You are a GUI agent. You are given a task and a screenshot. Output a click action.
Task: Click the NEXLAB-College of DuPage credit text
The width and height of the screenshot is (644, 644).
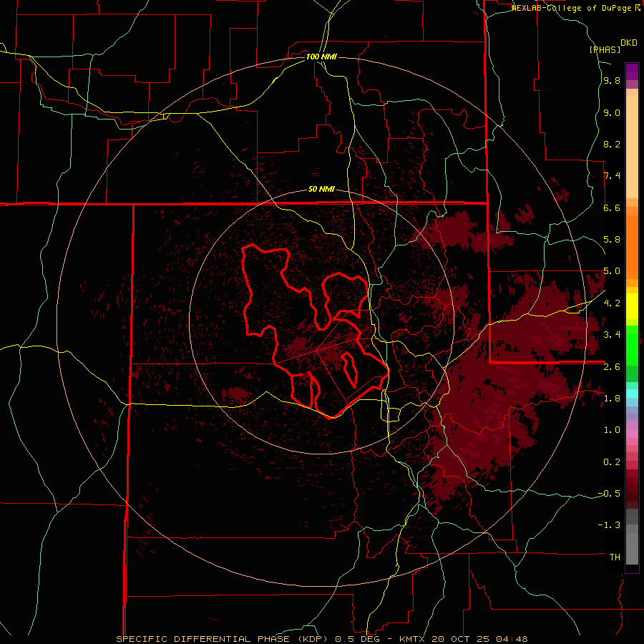576,8
